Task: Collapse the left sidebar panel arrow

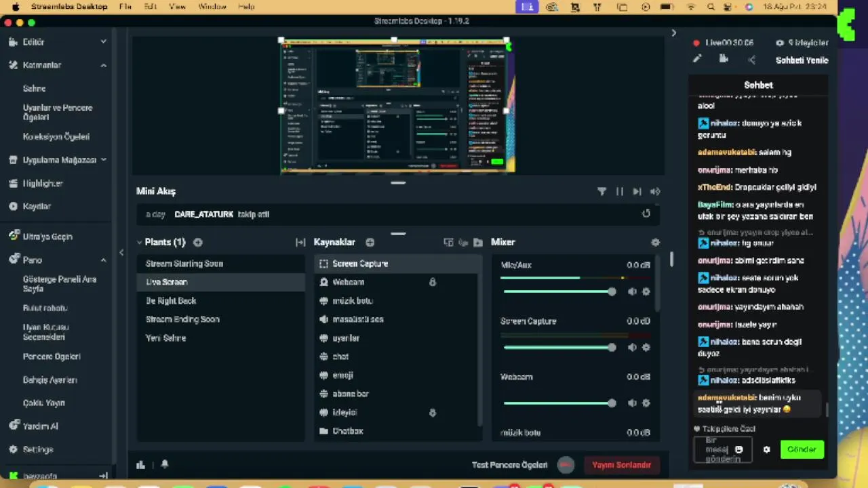Action: (x=121, y=253)
